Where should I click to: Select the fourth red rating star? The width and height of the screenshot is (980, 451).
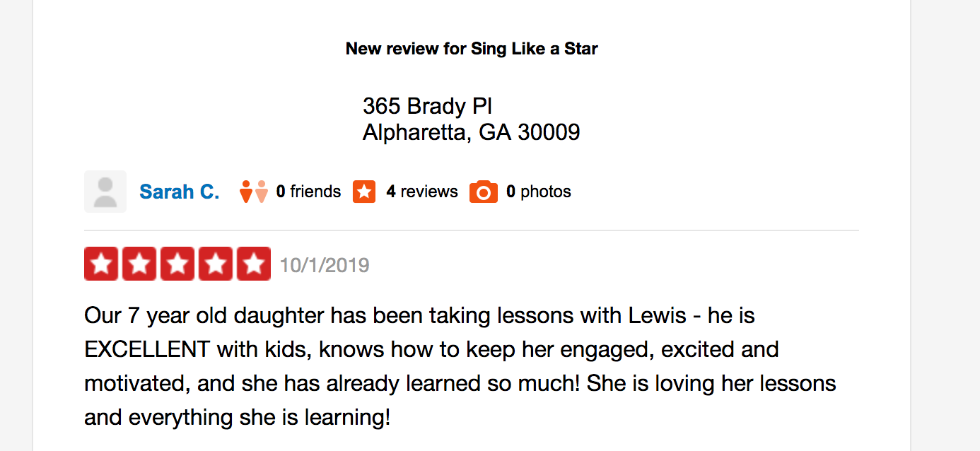(216, 264)
